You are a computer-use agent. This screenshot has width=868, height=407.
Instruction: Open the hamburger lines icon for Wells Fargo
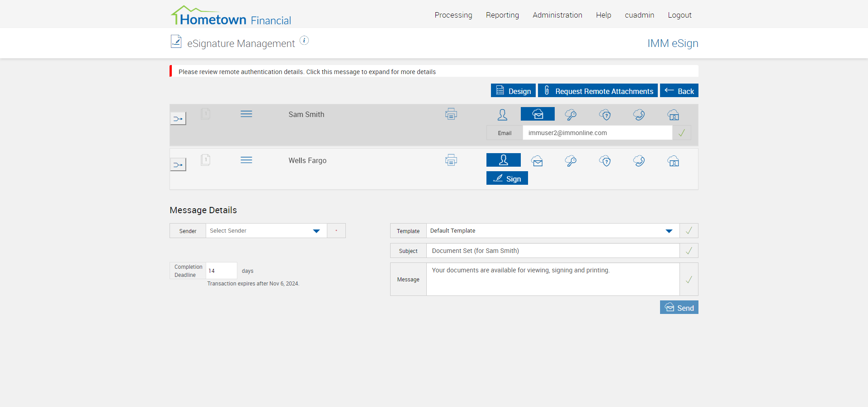click(246, 160)
